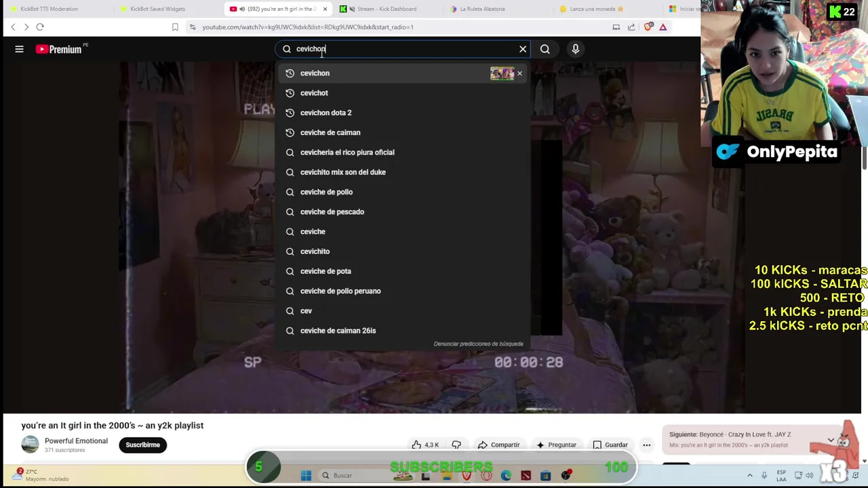Select the 'cevichito' suggestion

tap(403, 251)
